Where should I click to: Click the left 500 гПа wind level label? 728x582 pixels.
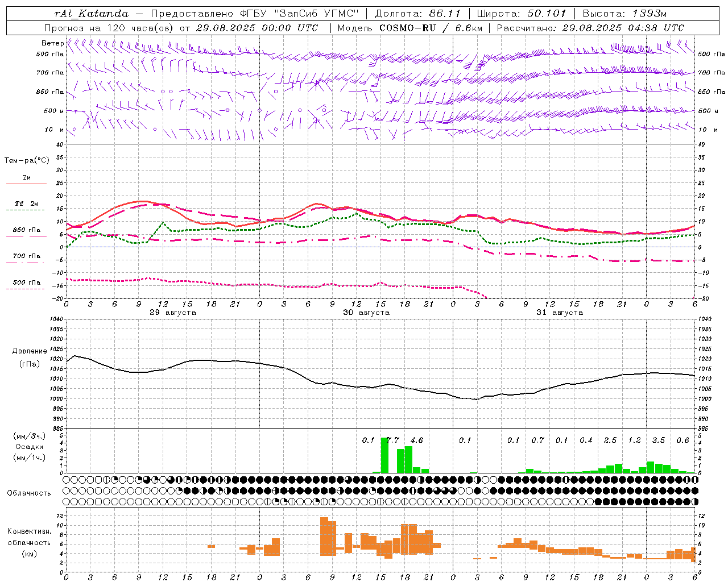50,54
